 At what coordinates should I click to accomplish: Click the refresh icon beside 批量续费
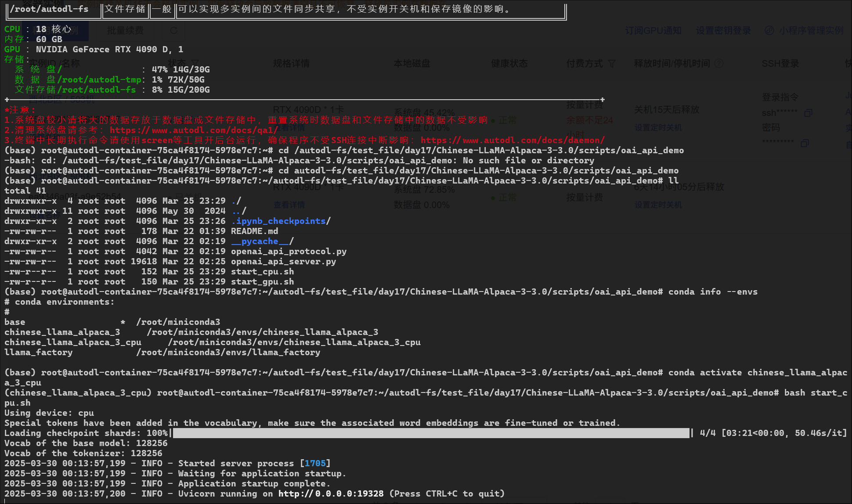(173, 30)
